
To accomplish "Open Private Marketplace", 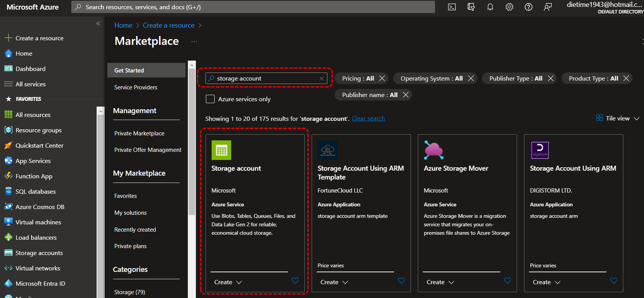I will [x=139, y=133].
